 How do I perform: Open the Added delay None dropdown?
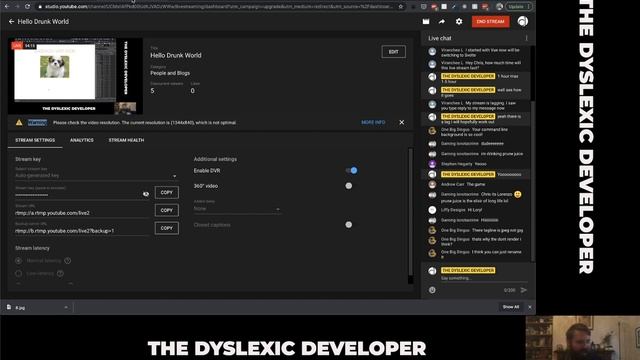pos(237,209)
